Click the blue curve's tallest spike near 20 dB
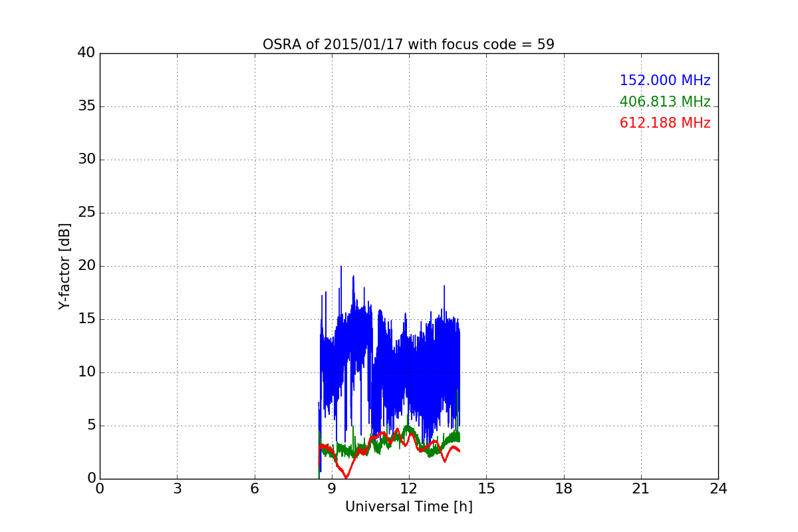This screenshot has width=798, height=532. [x=341, y=268]
